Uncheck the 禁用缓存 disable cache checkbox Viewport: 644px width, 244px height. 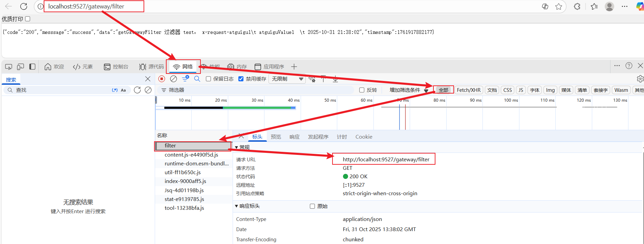point(241,79)
